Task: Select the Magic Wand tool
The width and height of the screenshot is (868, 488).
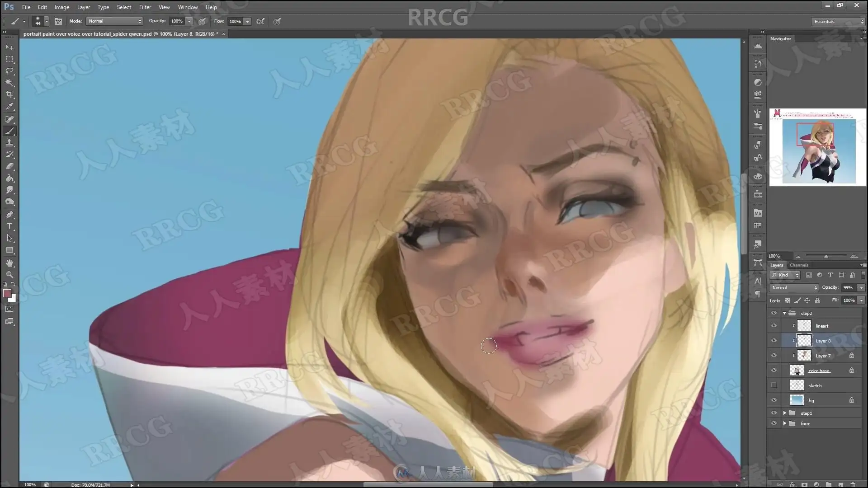Action: click(x=9, y=83)
